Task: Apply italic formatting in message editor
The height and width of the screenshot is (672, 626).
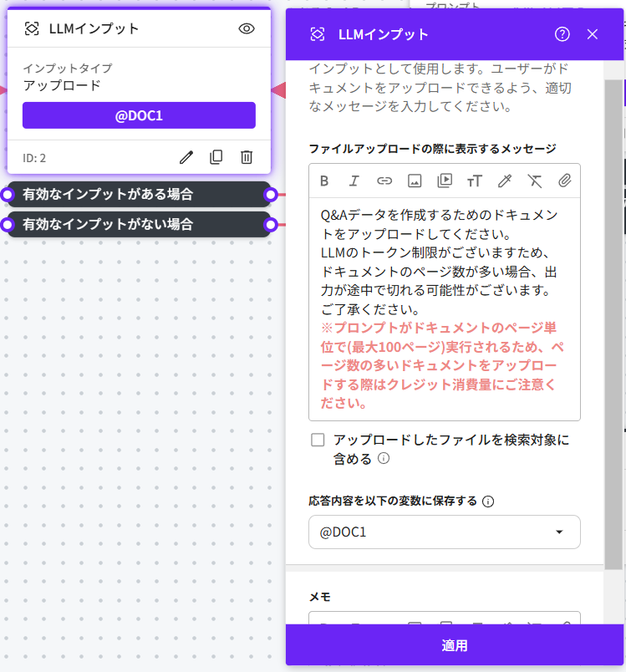Action: click(x=354, y=181)
